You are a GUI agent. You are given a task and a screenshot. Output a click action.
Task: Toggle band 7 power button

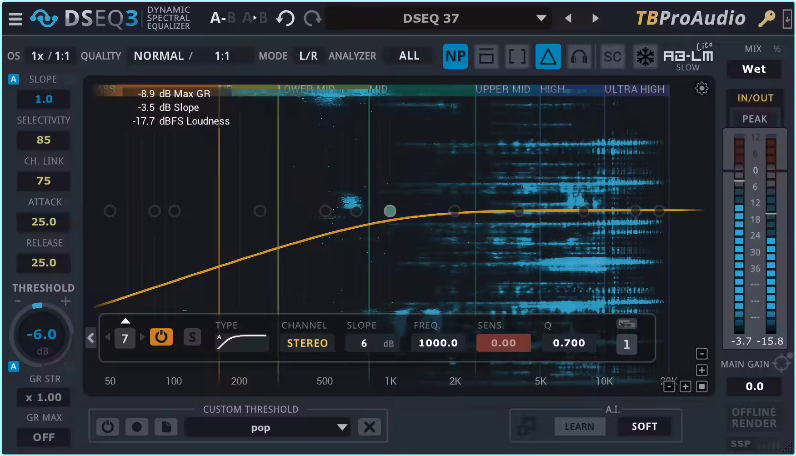tap(161, 337)
